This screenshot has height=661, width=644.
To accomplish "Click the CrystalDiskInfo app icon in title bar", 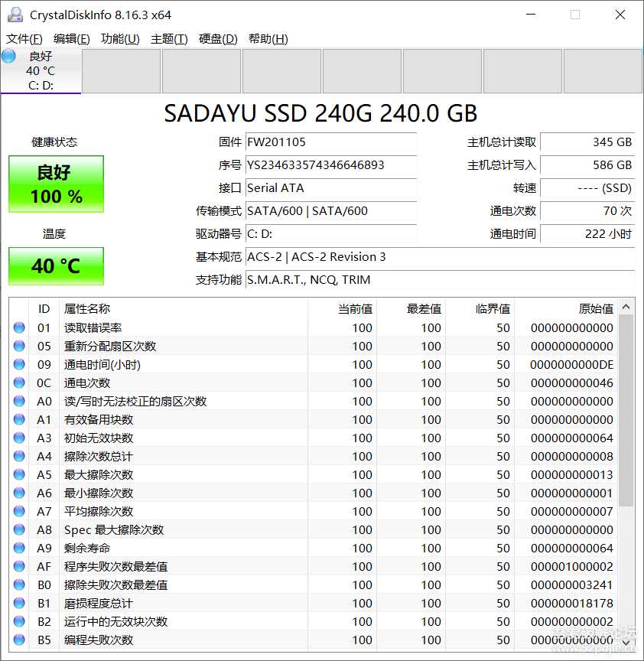I will coord(15,15).
